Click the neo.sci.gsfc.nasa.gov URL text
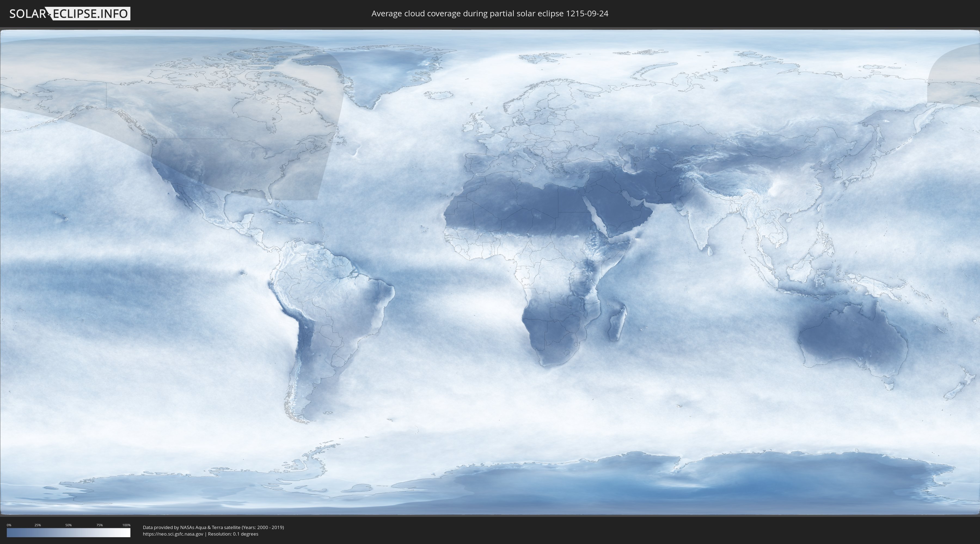This screenshot has width=980, height=544. pyautogui.click(x=173, y=534)
